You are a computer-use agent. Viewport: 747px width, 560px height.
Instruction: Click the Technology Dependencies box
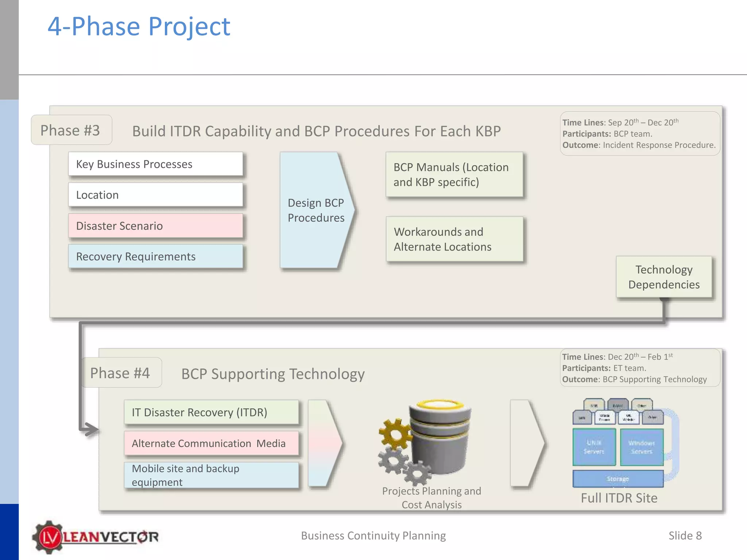click(x=664, y=277)
